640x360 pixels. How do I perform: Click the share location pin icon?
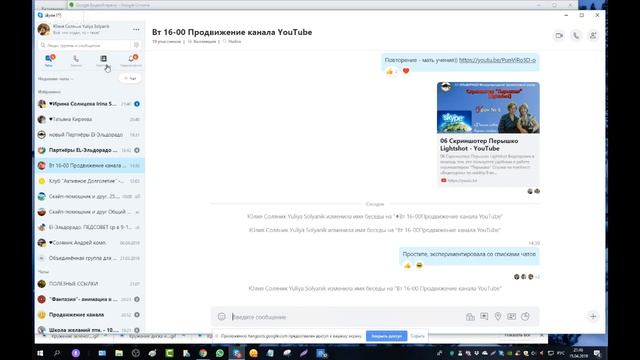click(x=498, y=316)
